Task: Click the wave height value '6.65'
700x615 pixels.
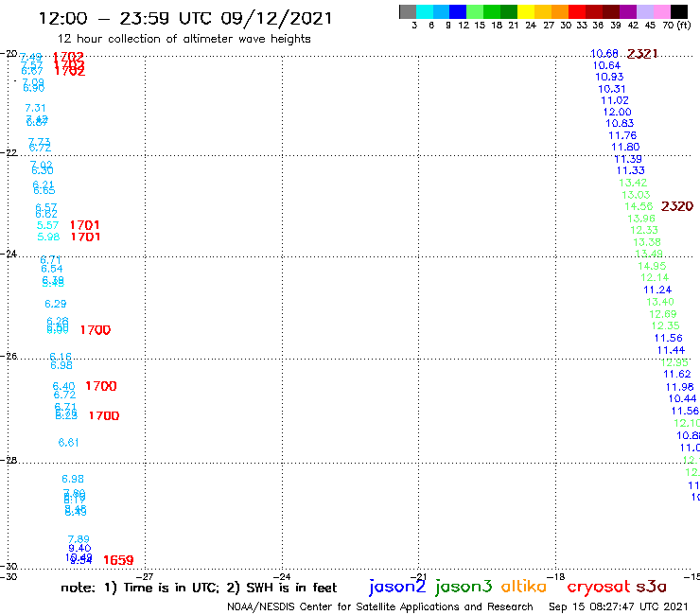Action: (x=44, y=191)
